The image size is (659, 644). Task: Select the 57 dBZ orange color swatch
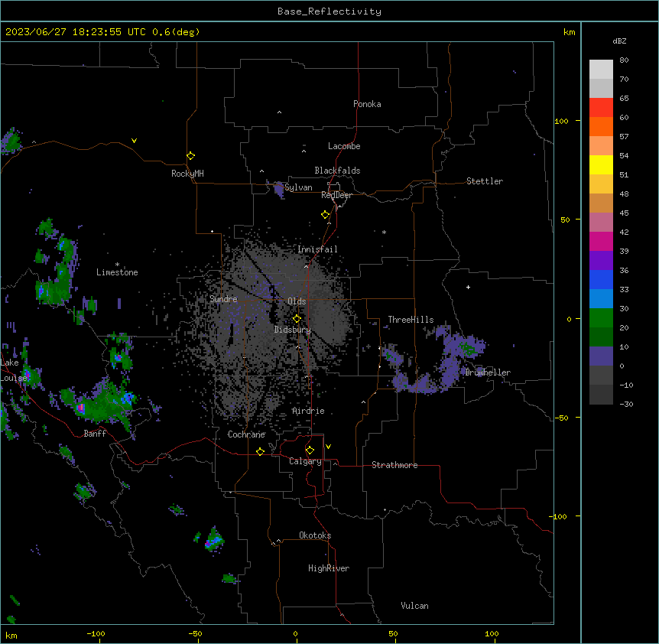click(x=601, y=126)
